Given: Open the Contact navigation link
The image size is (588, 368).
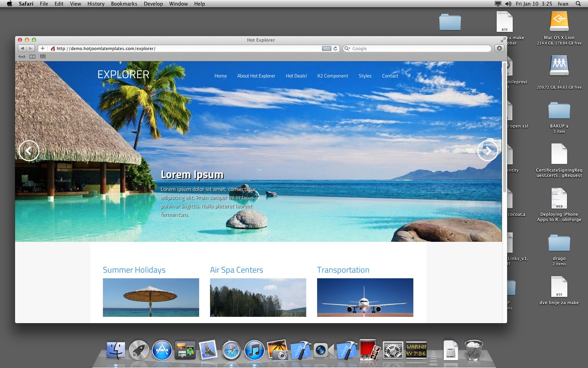Looking at the screenshot, I should 390,76.
